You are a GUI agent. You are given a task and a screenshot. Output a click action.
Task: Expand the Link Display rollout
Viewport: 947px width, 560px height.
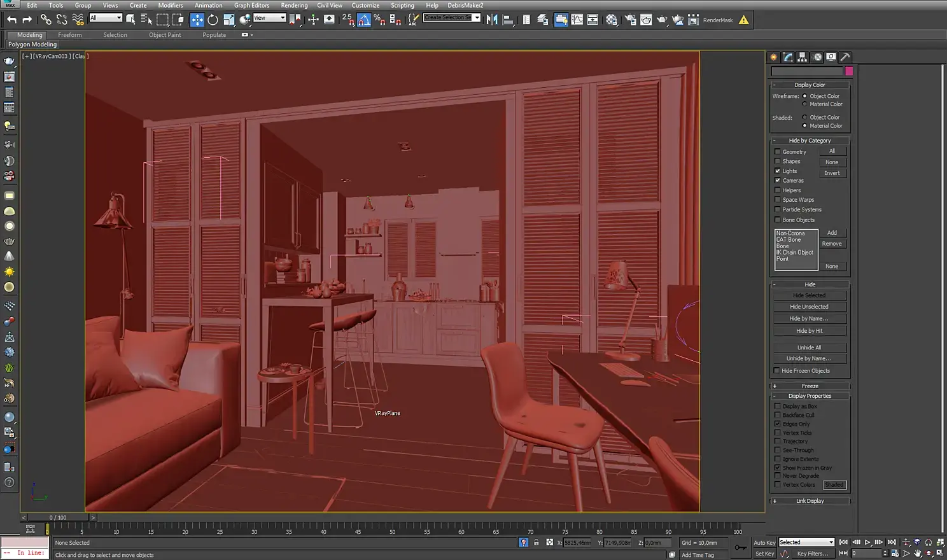[x=810, y=501]
